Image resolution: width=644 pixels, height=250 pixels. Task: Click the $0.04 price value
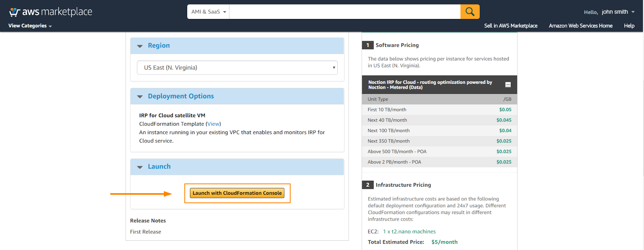(505, 131)
